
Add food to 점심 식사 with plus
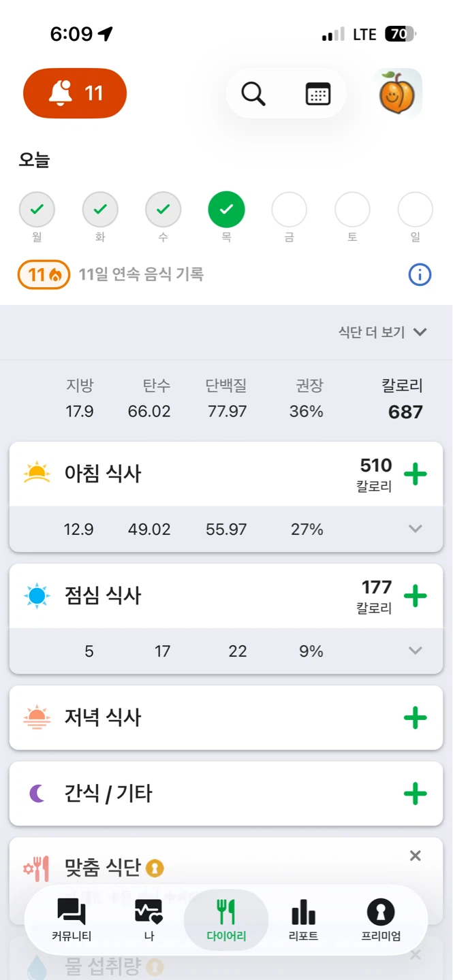[416, 595]
